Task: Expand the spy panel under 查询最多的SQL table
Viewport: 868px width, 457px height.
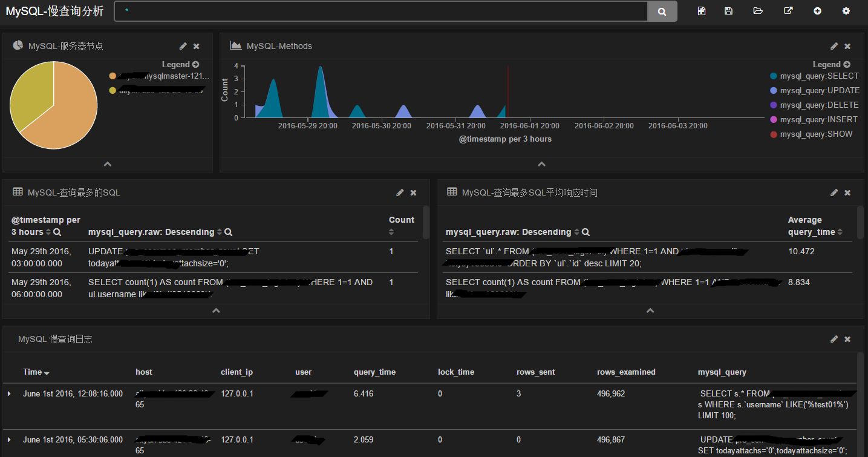Action: pos(217,311)
